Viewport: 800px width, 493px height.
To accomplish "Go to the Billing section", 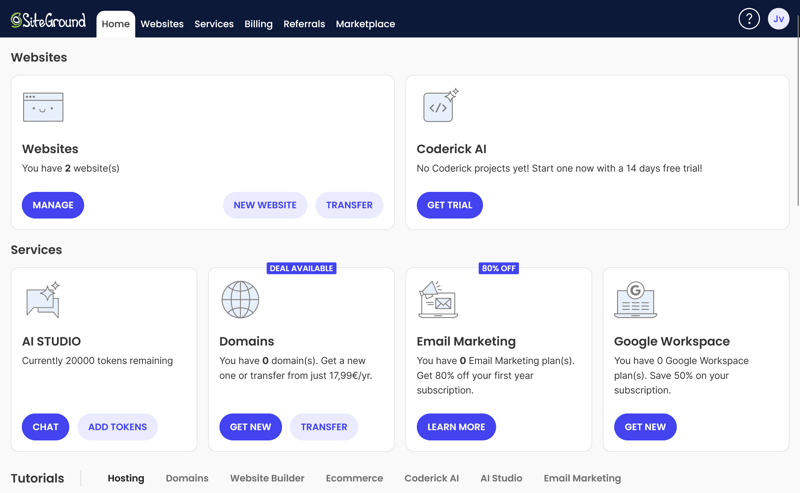I will point(258,24).
